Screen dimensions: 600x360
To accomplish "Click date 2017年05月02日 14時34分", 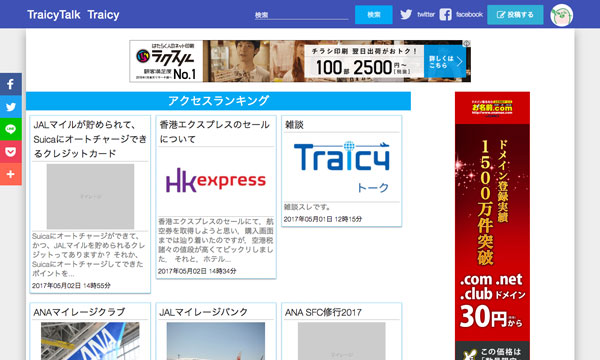I will coord(197,271).
